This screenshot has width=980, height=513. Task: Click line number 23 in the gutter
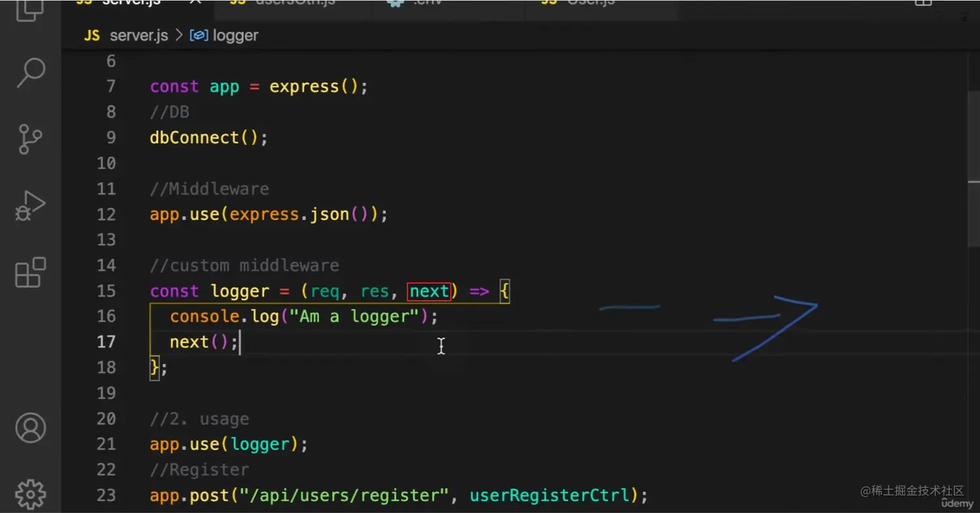[106, 496]
